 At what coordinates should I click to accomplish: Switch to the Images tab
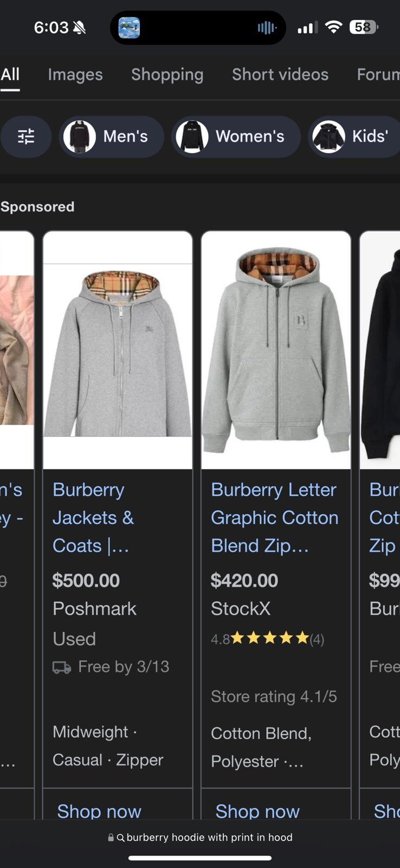[x=75, y=74]
